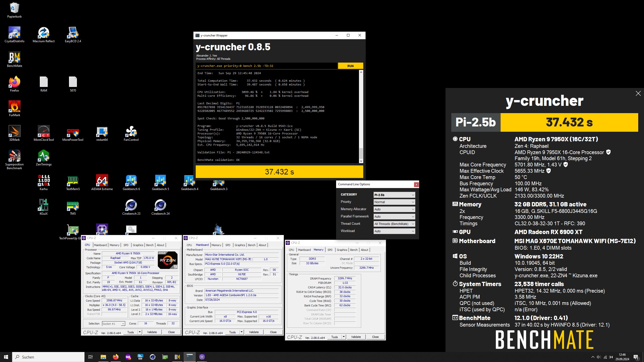644x362 pixels.
Task: Click Validate in the CPU-Z Mainboard window
Action: point(254,332)
